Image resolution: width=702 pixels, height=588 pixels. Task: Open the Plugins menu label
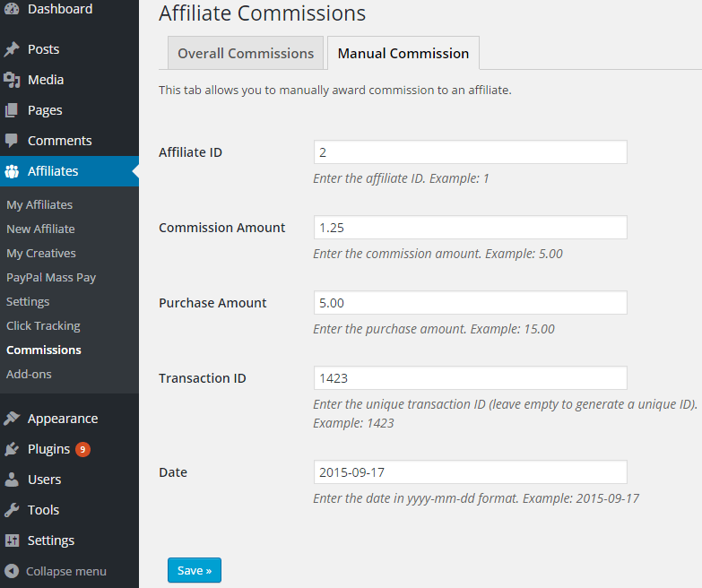pos(48,449)
